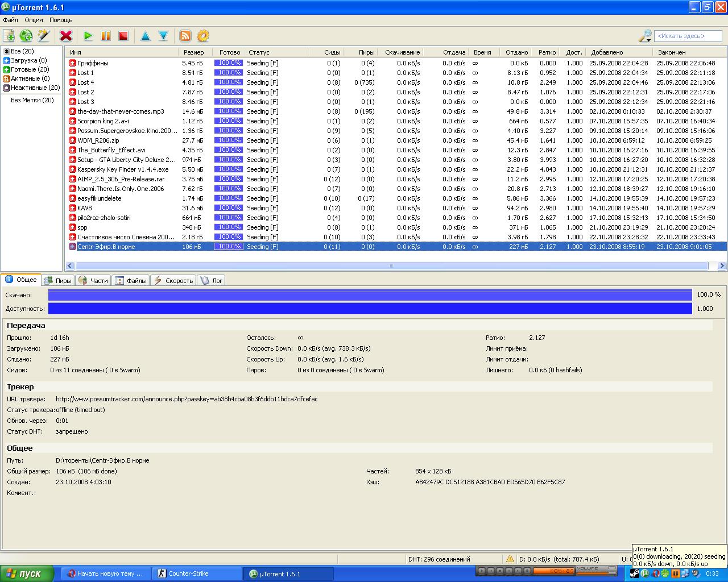Open the Начать новую тему taskbar window
The width and height of the screenshot is (728, 582).
click(106, 573)
